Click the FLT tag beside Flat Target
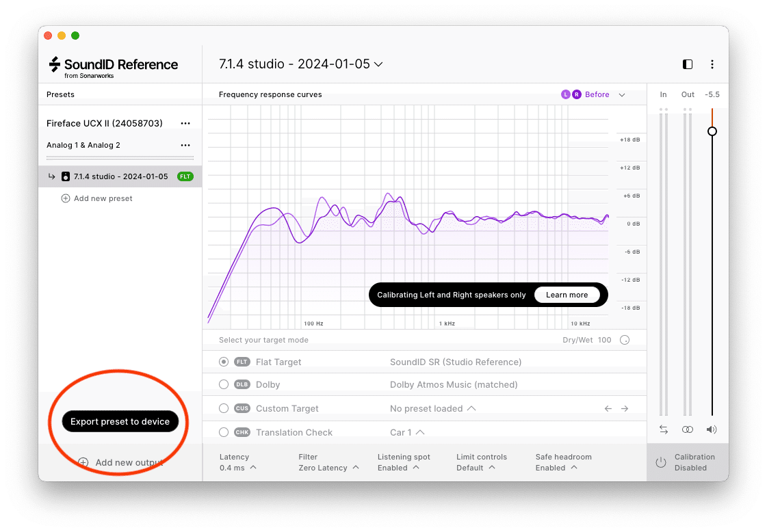 click(242, 362)
